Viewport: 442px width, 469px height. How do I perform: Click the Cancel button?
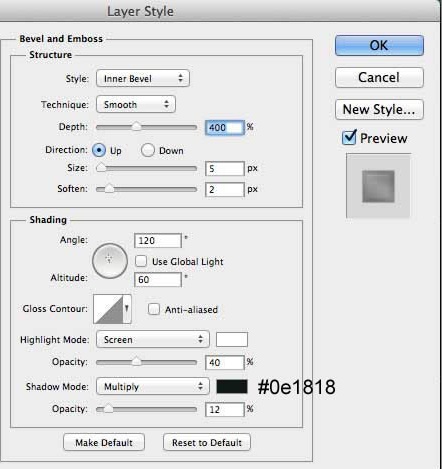(x=379, y=77)
